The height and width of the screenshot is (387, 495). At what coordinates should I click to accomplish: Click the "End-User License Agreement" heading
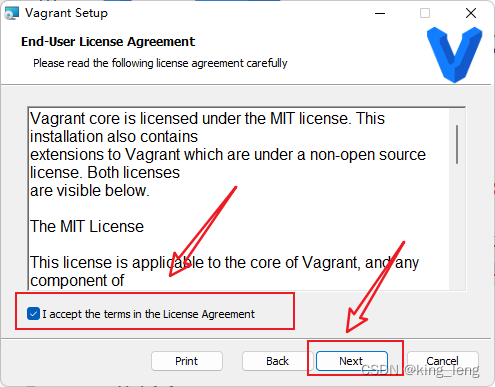(x=108, y=42)
